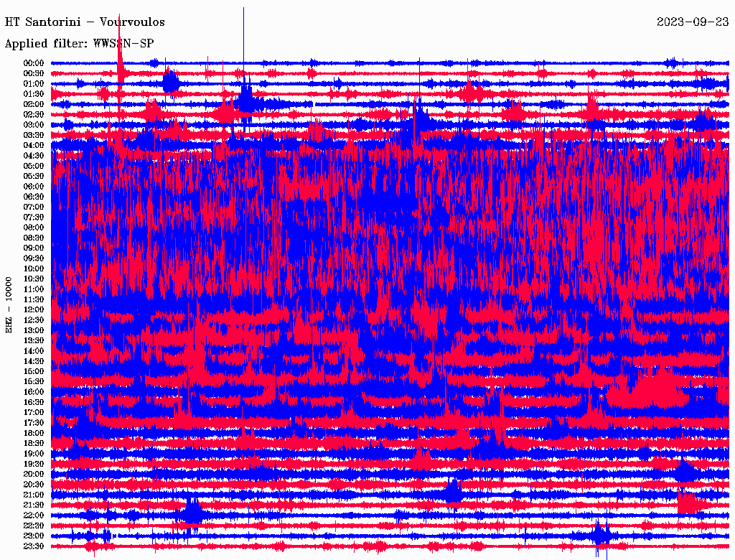Select the 07:30 time label
The image size is (735, 560).
point(33,217)
